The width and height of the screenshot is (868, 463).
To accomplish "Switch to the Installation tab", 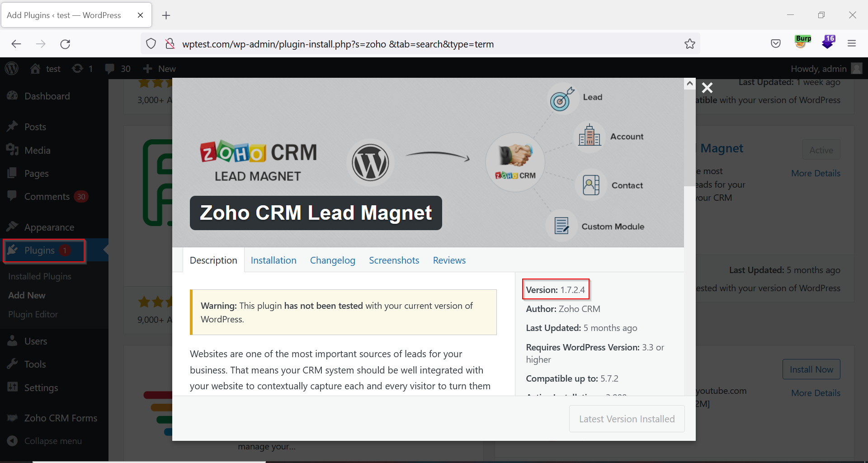I will 274,260.
